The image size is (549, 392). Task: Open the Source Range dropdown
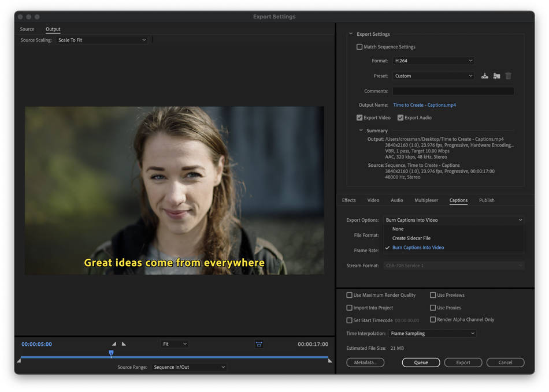tap(189, 367)
